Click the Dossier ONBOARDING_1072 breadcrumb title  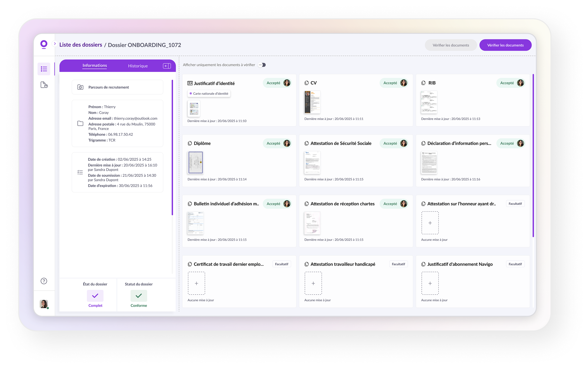tap(144, 45)
